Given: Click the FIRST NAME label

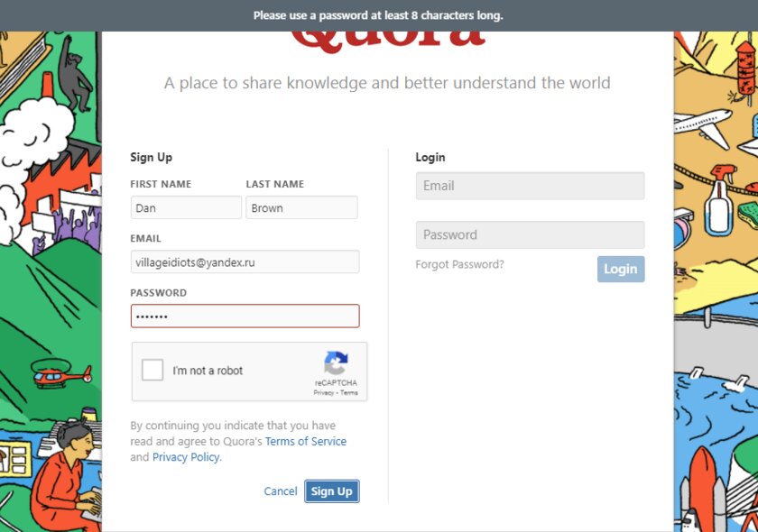Looking at the screenshot, I should pyautogui.click(x=161, y=184).
